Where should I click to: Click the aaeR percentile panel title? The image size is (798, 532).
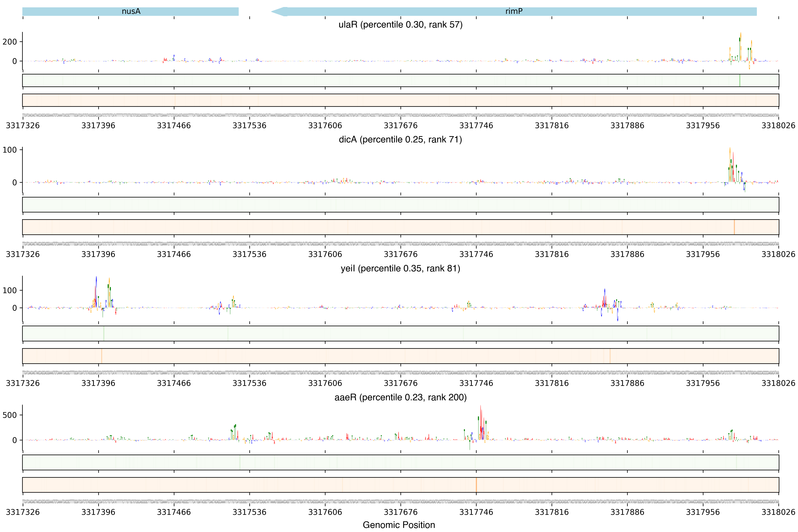click(400, 397)
